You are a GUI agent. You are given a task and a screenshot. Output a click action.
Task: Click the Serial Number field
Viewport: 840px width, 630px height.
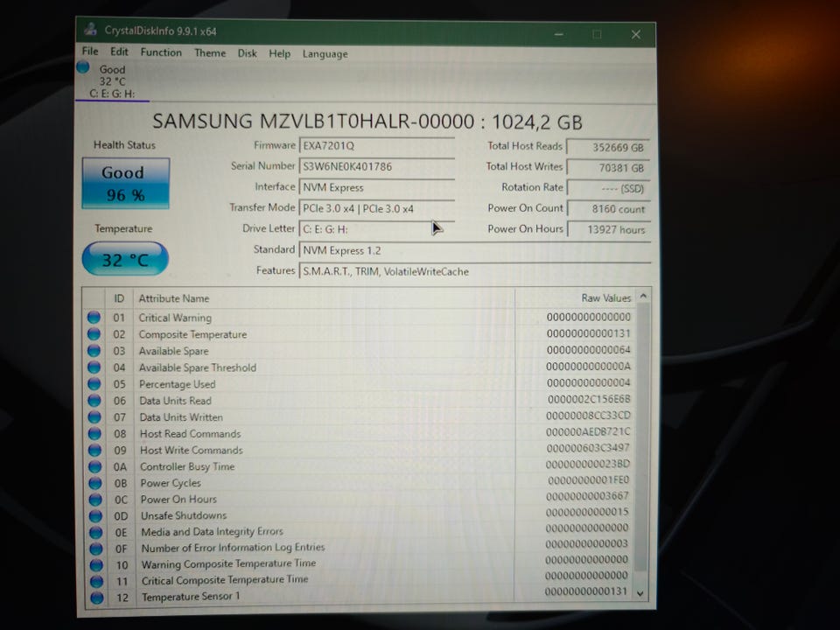[376, 166]
